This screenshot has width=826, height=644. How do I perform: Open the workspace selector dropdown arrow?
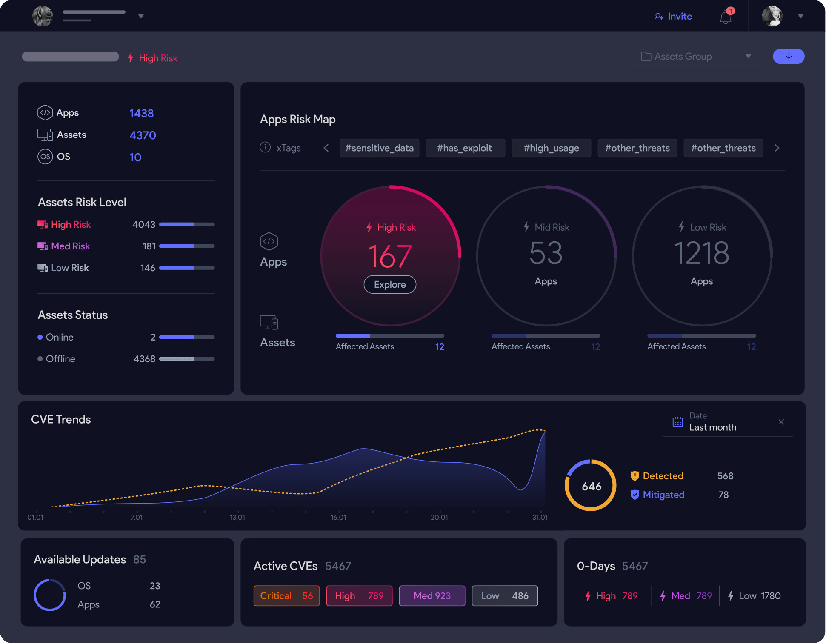(141, 16)
